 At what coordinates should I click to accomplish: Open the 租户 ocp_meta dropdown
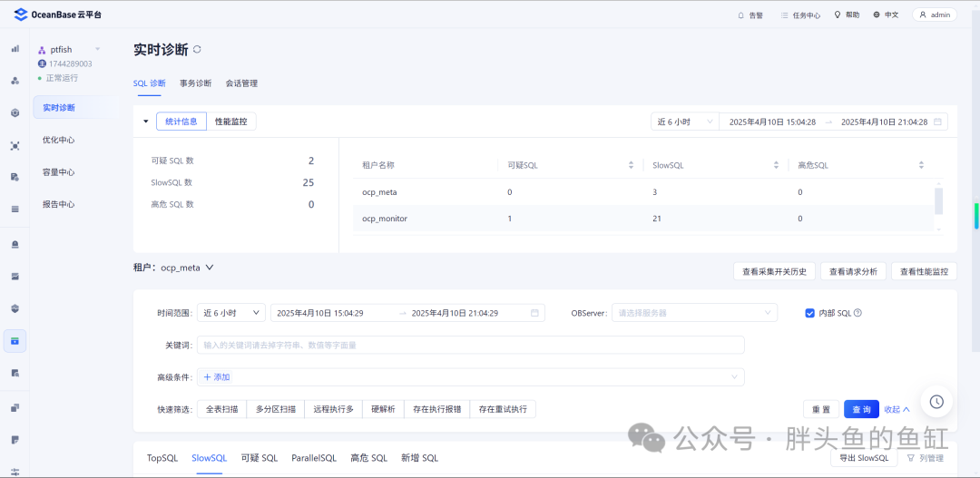(x=188, y=268)
